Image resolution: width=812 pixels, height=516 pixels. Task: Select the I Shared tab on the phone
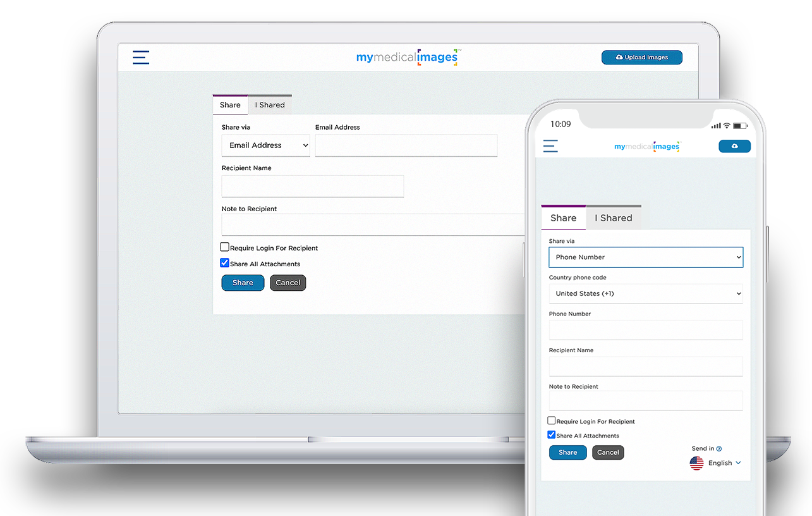coord(614,218)
